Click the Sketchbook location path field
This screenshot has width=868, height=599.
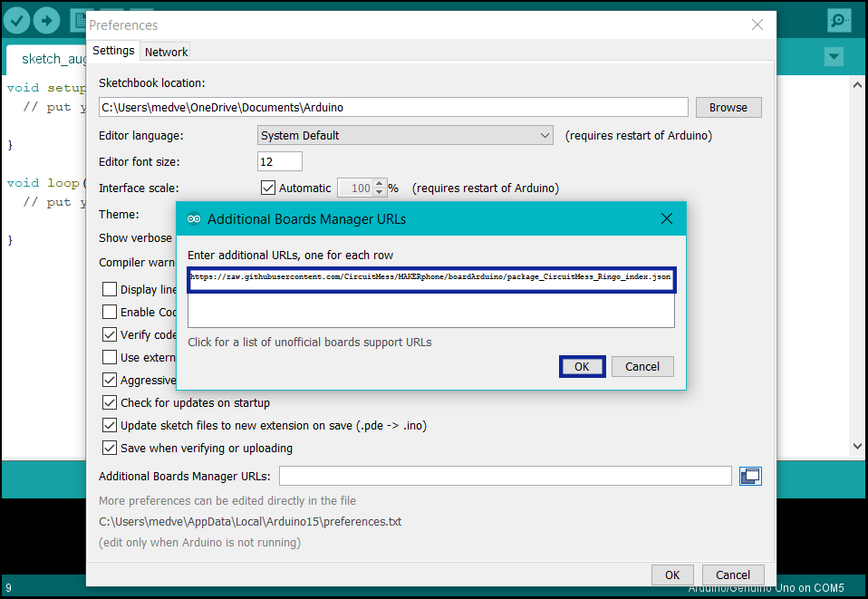coord(393,108)
